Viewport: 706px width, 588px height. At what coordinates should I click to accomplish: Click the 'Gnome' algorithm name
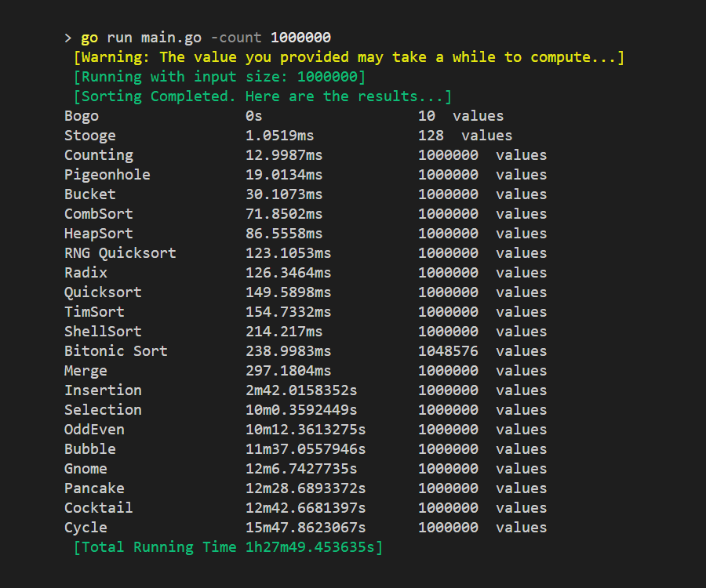86,469
